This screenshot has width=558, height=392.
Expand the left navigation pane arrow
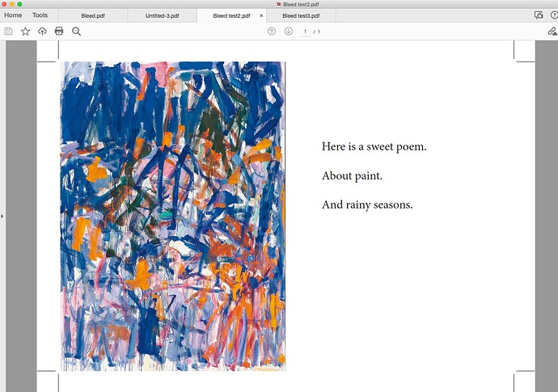coord(2,216)
